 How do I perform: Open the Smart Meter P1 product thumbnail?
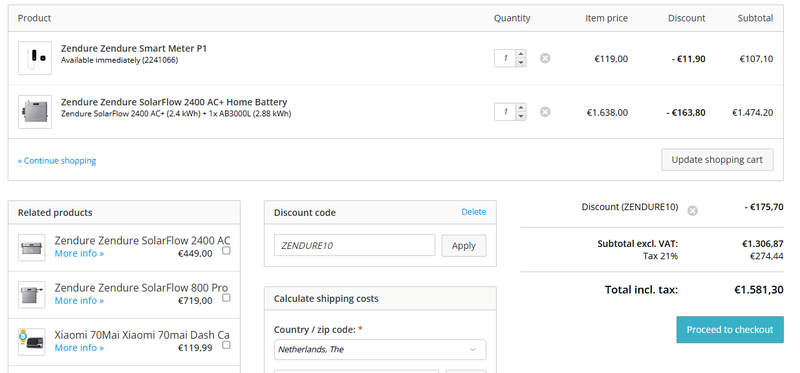pyautogui.click(x=35, y=58)
